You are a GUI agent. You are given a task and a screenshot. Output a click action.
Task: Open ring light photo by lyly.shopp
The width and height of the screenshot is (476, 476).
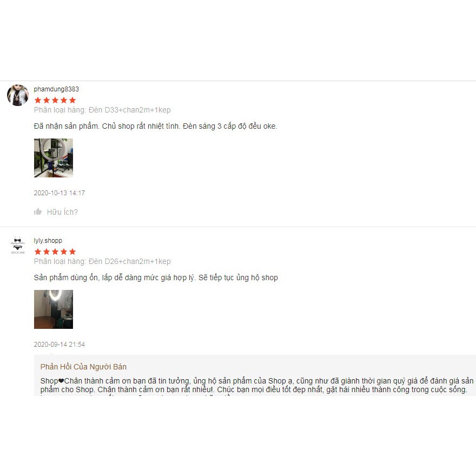(x=54, y=309)
